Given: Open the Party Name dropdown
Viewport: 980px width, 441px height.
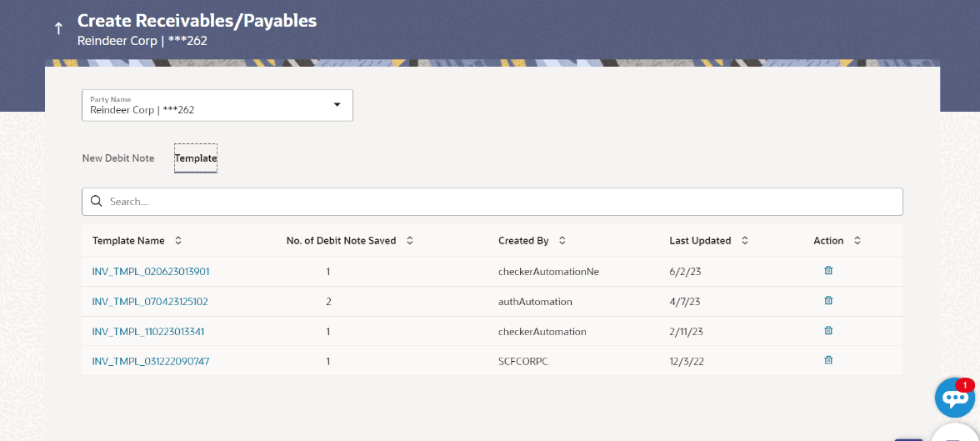Looking at the screenshot, I should (217, 105).
